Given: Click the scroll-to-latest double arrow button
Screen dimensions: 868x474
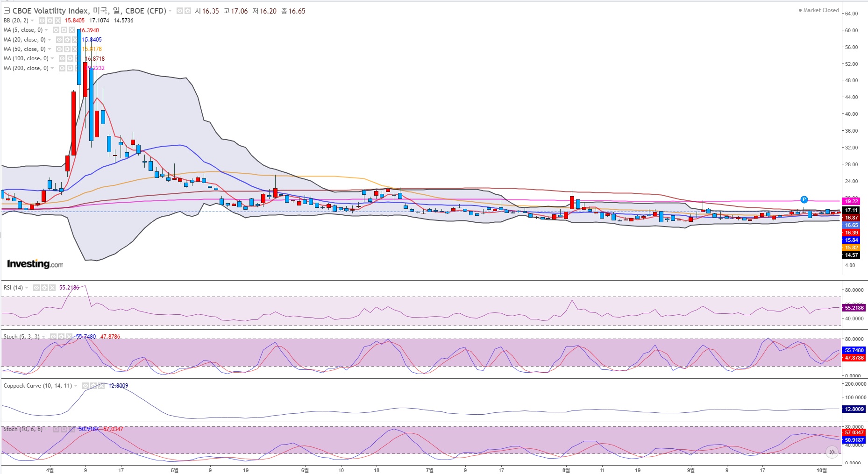Looking at the screenshot, I should pos(832,452).
